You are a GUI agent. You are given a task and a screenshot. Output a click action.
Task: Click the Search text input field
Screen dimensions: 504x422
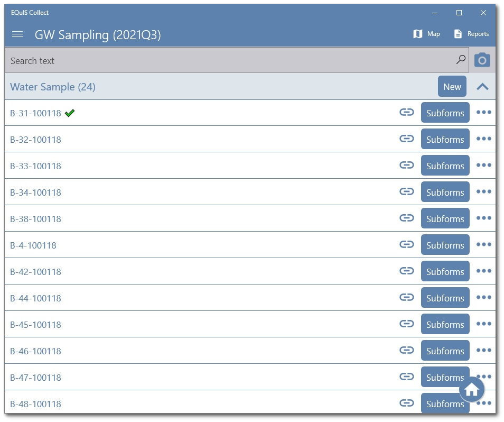pyautogui.click(x=211, y=60)
